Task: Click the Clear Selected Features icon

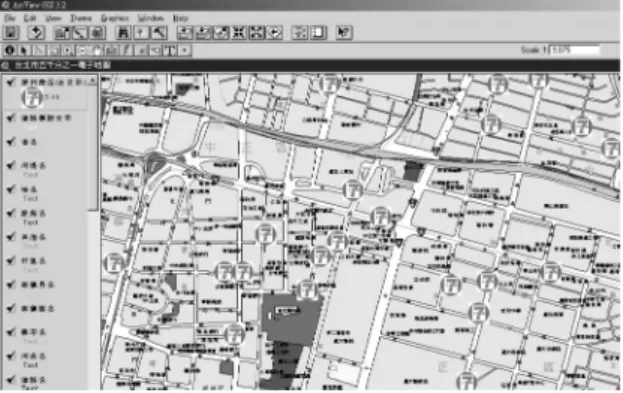Action: pyautogui.click(x=318, y=33)
